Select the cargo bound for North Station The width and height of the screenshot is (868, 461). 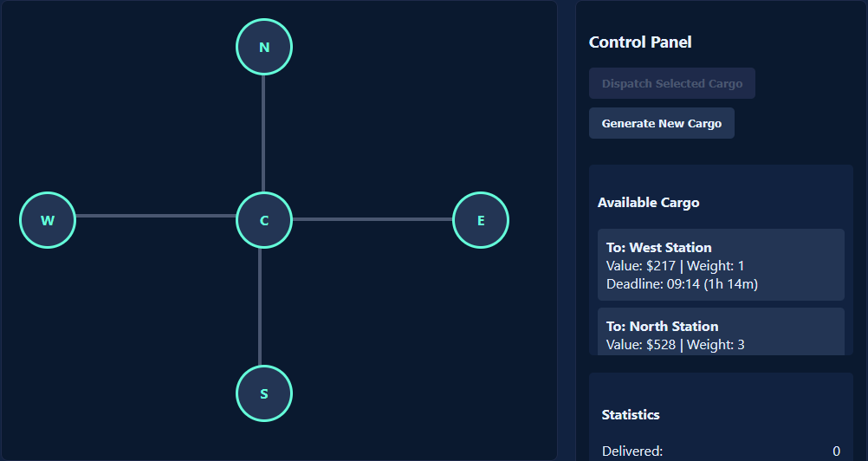pos(721,332)
